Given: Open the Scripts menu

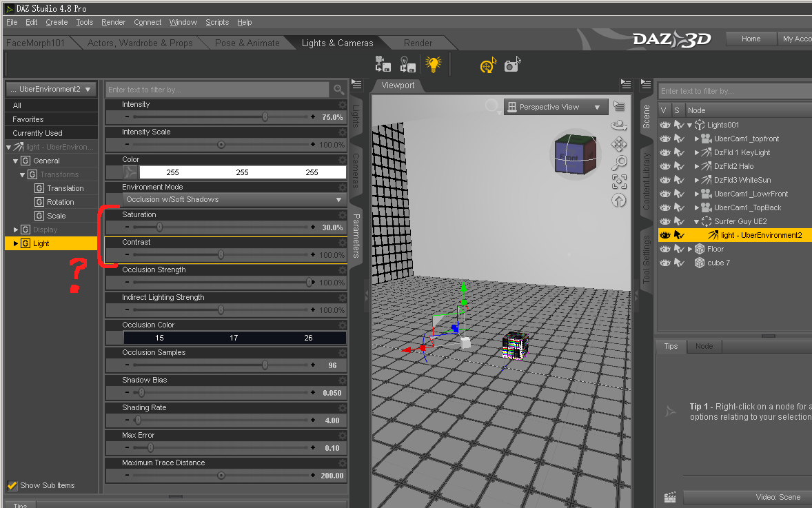Looking at the screenshot, I should (x=217, y=22).
